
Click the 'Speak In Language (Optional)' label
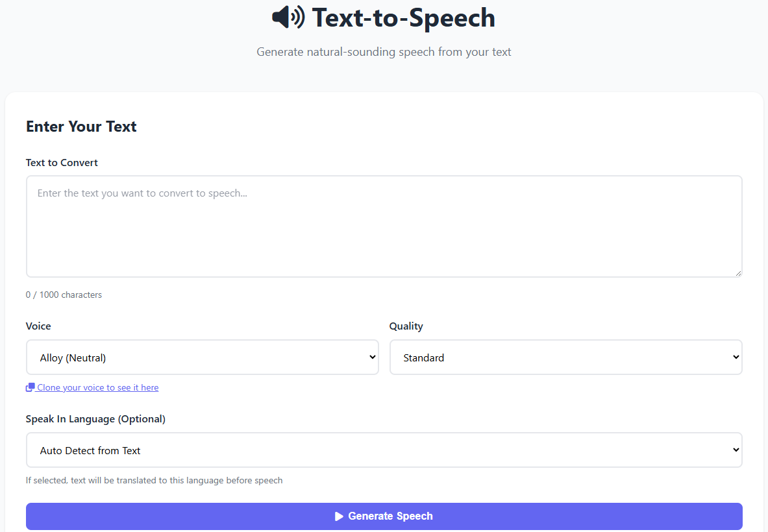pos(95,419)
